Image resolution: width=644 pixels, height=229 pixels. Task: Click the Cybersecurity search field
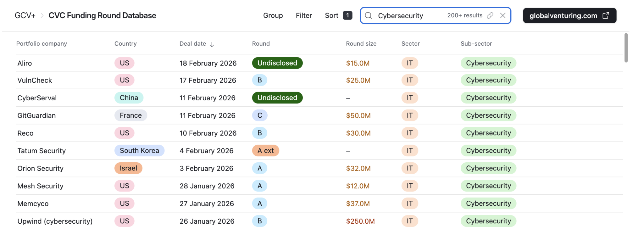409,16
